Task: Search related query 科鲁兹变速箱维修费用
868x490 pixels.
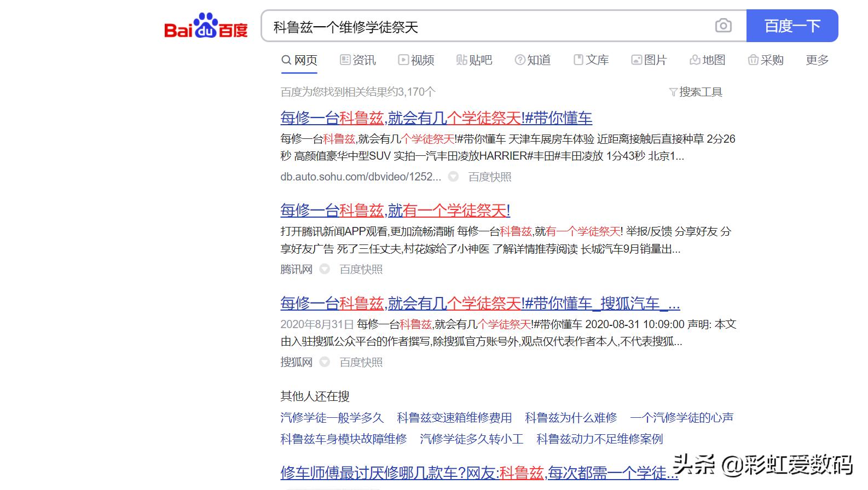Action: coord(454,418)
